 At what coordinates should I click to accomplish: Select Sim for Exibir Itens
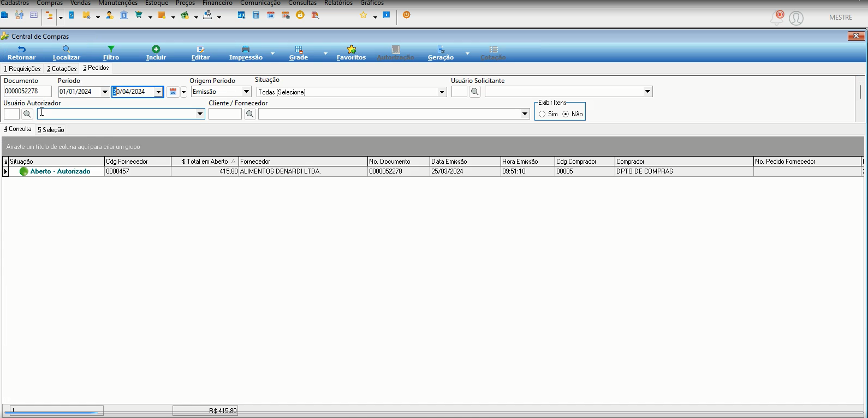[542, 114]
